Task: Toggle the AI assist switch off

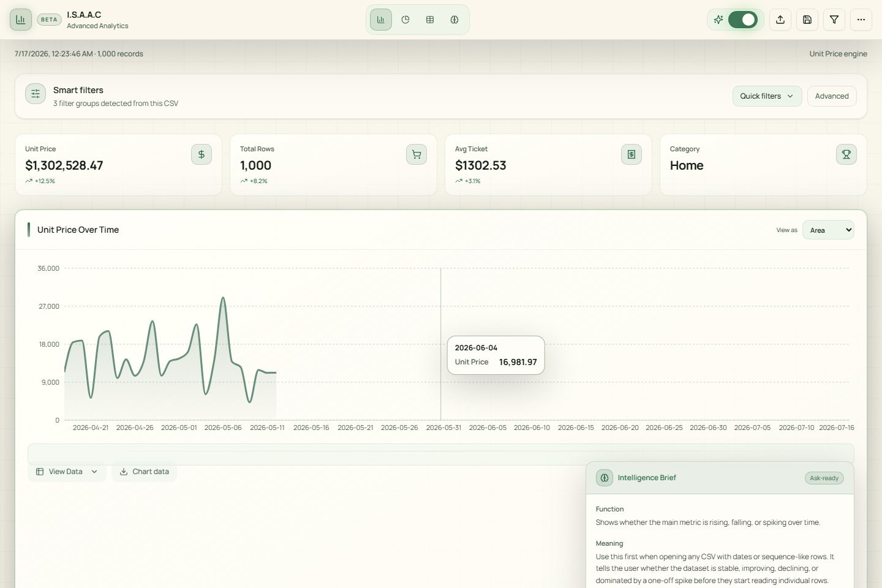Action: coord(743,20)
